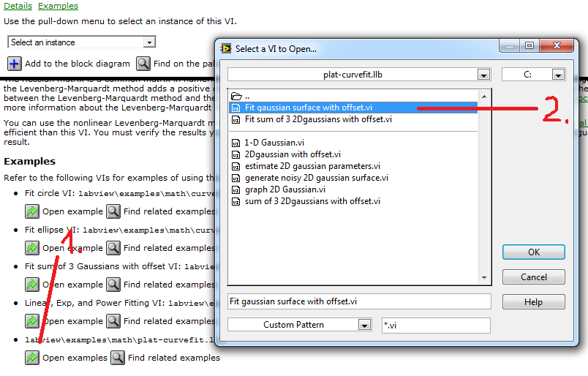Click Find related examples icon under Fit ellipse VI

coord(113,248)
